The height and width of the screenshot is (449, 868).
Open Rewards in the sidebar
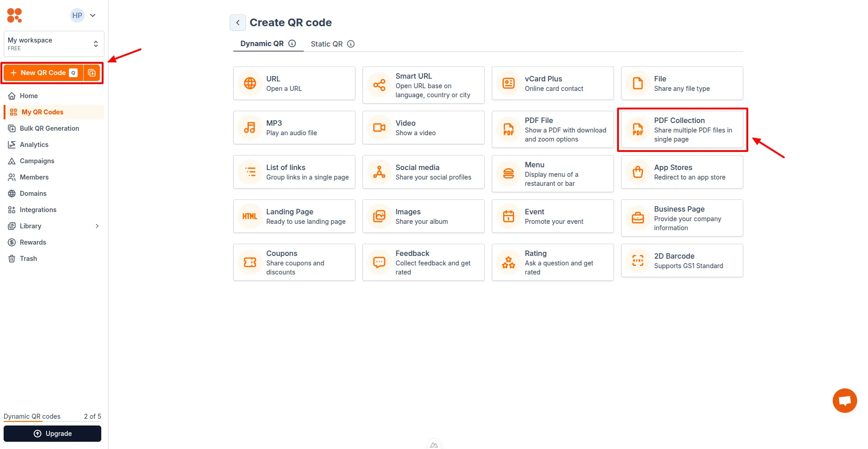click(x=54, y=242)
